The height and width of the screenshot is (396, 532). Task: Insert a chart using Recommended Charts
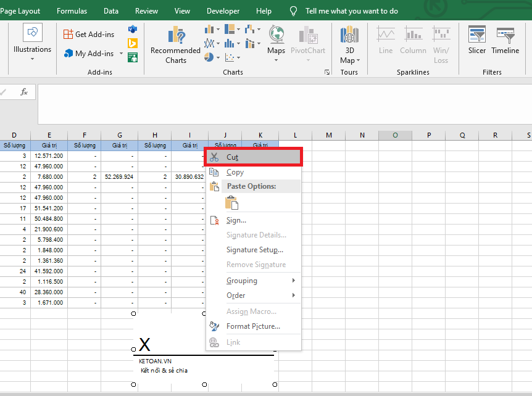(175, 44)
